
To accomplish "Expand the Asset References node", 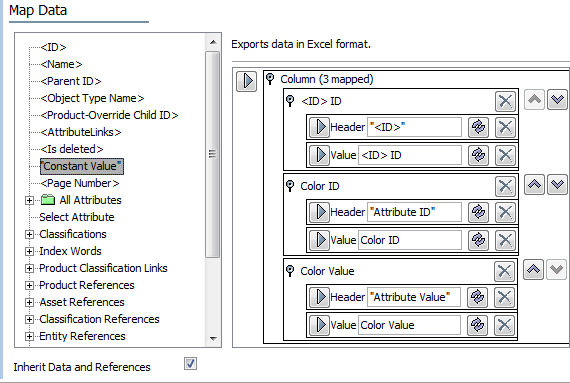I will coord(29,302).
